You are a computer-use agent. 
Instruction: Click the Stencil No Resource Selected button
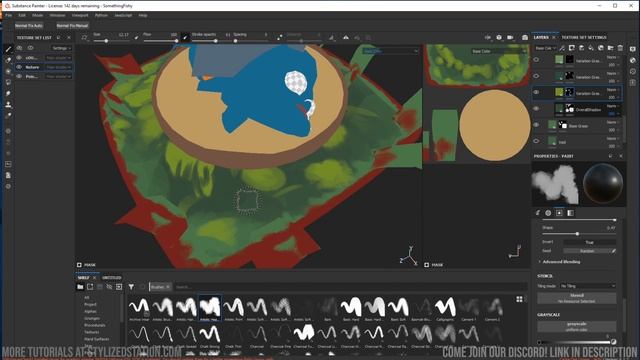pyautogui.click(x=577, y=298)
